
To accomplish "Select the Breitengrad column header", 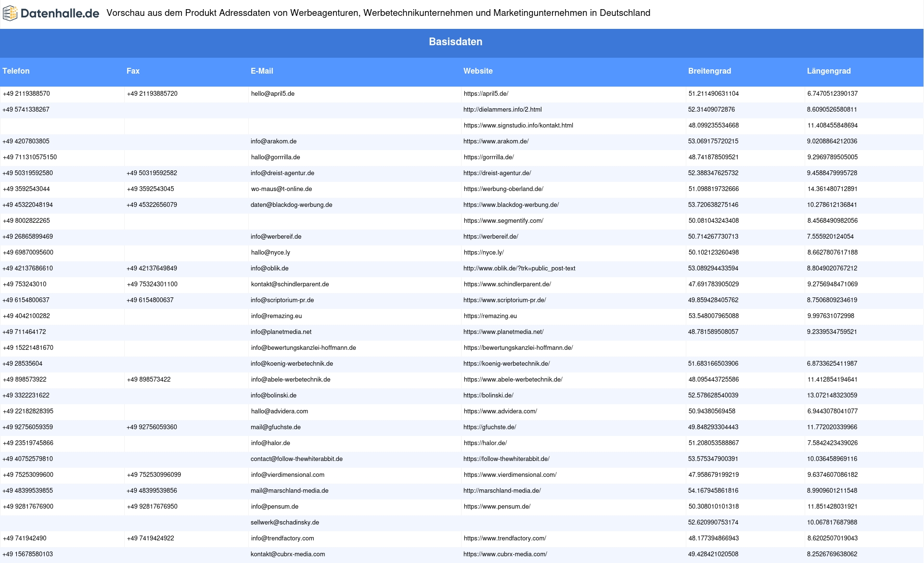I will tap(709, 71).
